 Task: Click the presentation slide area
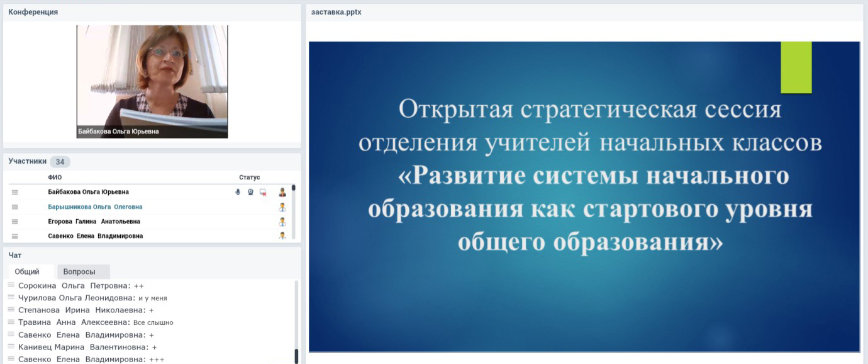(x=584, y=196)
